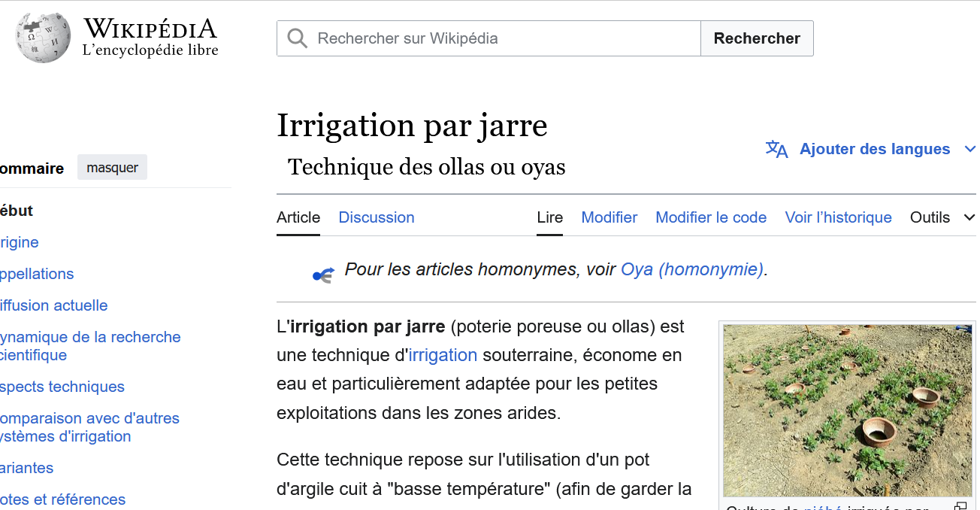The width and height of the screenshot is (980, 510).
Task: Select the Modifier le code tab
Action: (711, 217)
